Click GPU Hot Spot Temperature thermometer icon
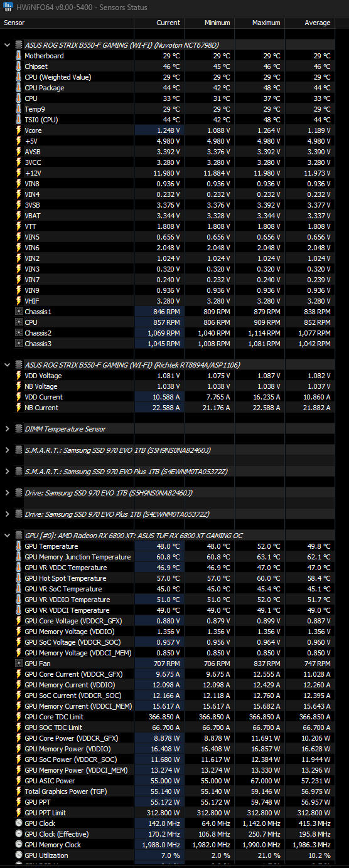The image size is (349, 868). tap(18, 578)
